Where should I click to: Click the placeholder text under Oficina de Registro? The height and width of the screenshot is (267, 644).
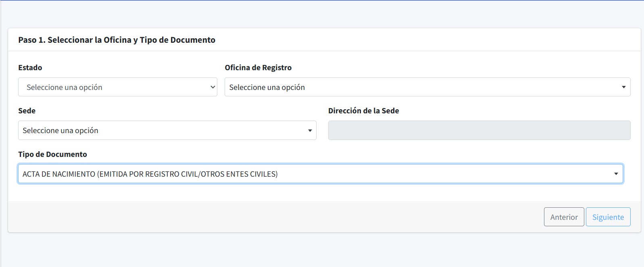tap(267, 88)
